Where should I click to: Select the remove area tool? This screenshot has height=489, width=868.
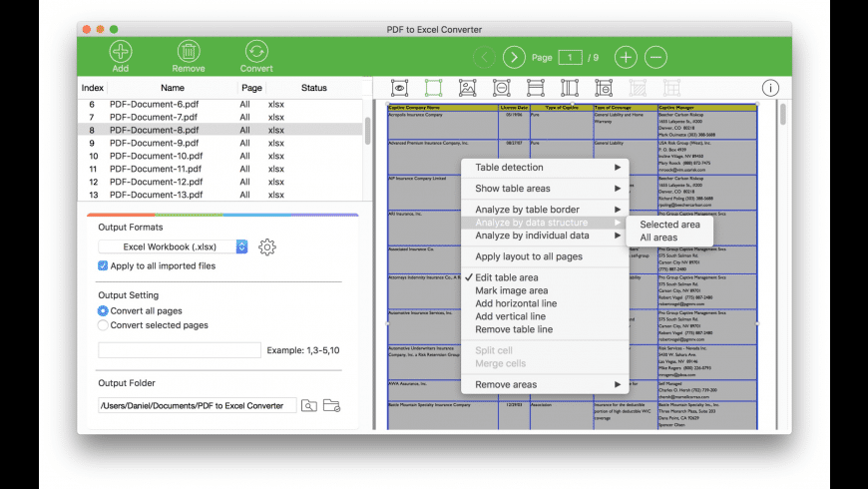[502, 88]
